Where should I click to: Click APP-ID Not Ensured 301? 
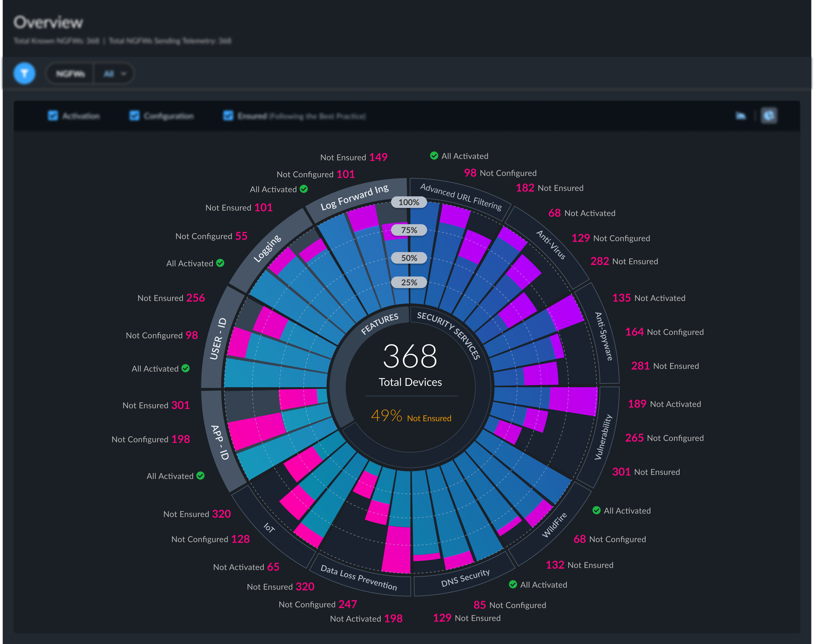pyautogui.click(x=156, y=405)
